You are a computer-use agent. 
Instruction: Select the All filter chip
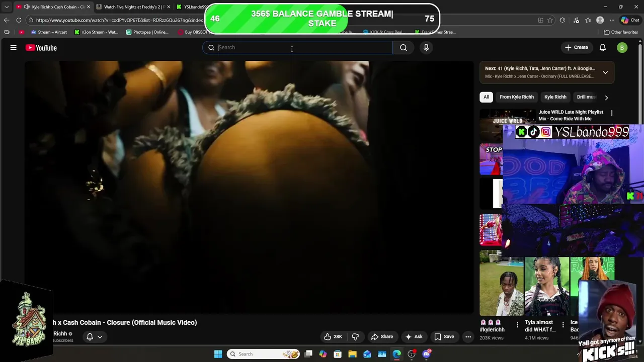coord(486,97)
